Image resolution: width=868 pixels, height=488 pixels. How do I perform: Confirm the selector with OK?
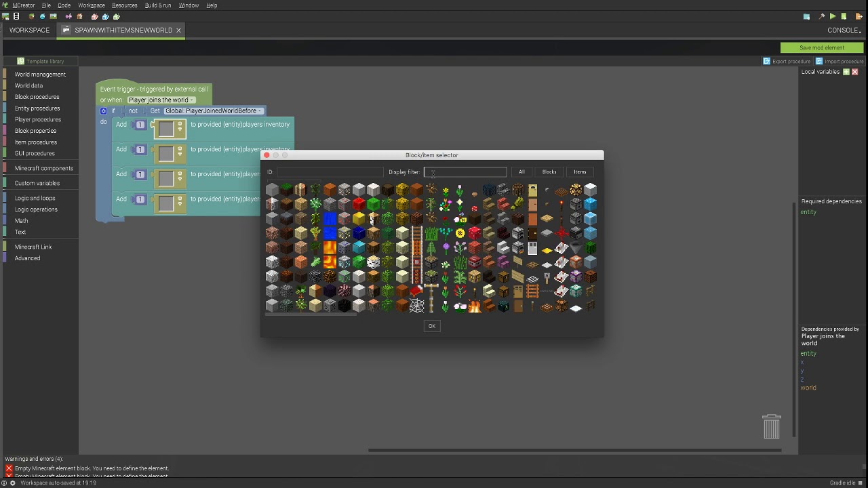click(x=432, y=326)
